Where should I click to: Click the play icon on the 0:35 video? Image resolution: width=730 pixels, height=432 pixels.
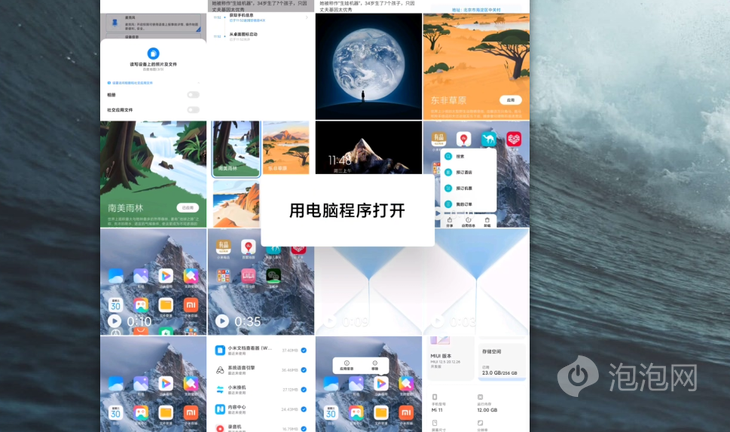click(224, 321)
